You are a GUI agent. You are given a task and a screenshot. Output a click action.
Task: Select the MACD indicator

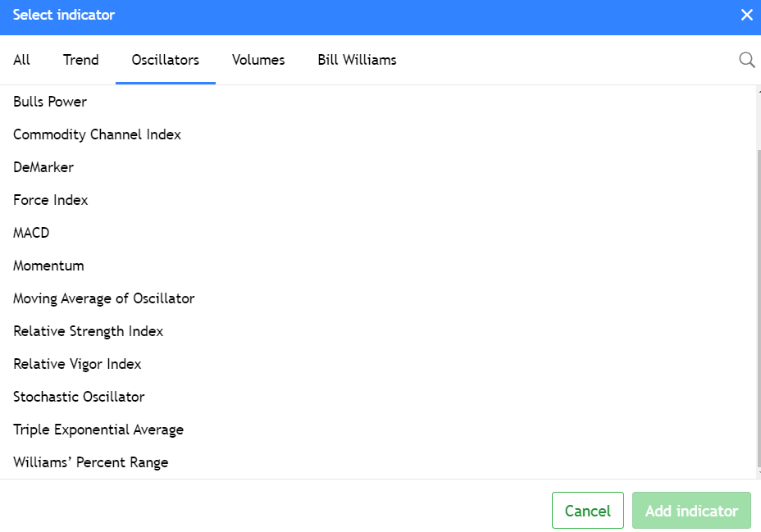[31, 233]
